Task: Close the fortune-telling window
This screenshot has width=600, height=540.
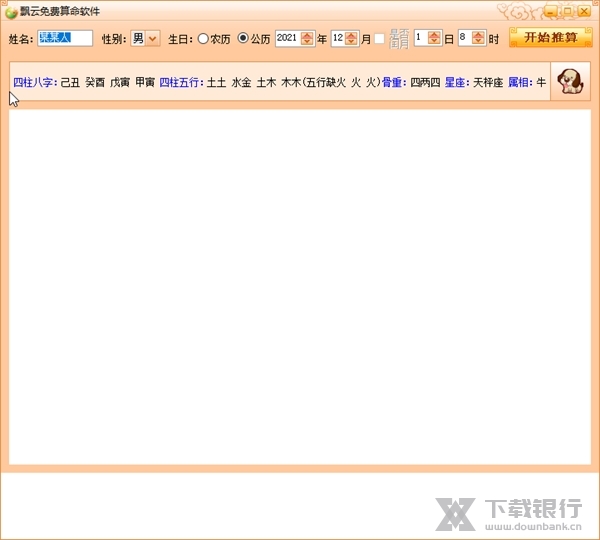Action: point(584,12)
